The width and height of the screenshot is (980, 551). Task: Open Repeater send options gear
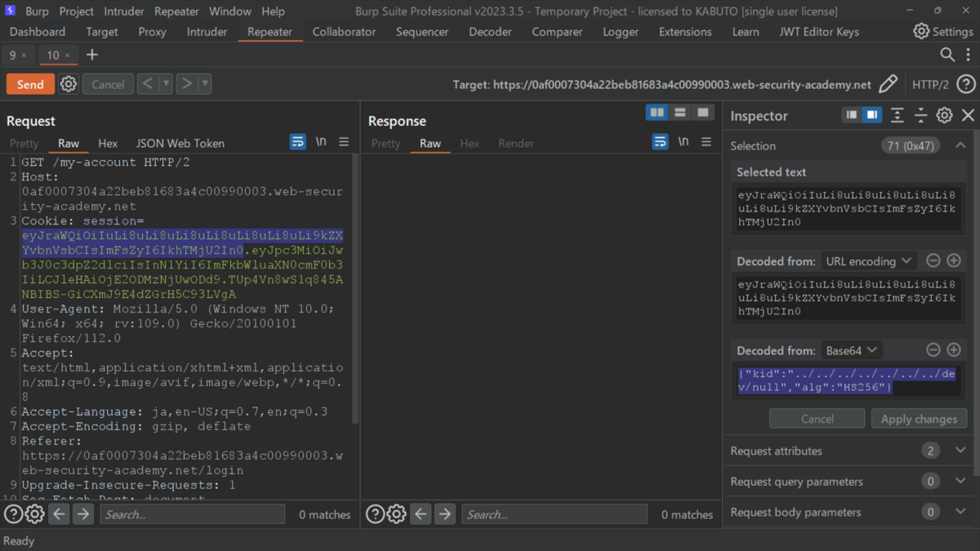pos(69,84)
